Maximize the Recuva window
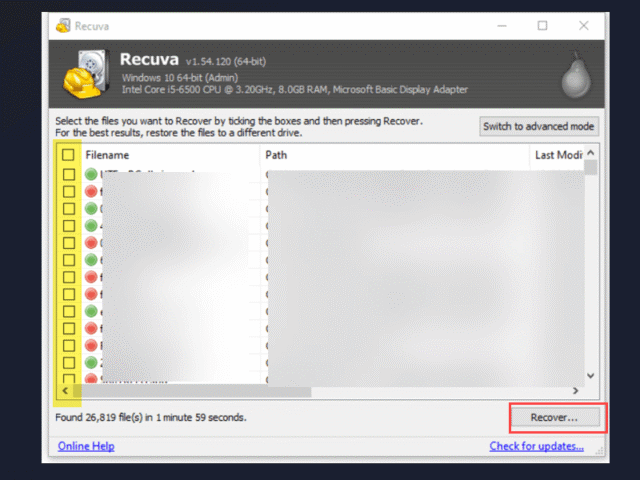 click(542, 26)
